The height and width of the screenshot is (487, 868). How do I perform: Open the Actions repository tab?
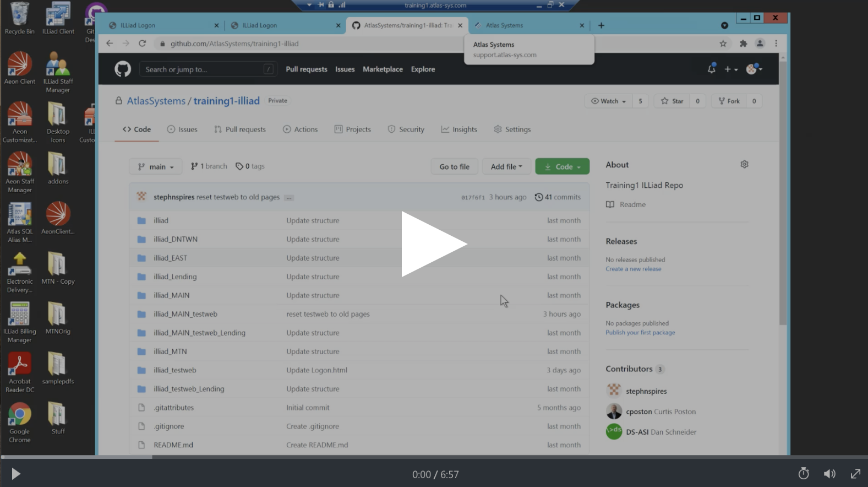[x=300, y=129]
